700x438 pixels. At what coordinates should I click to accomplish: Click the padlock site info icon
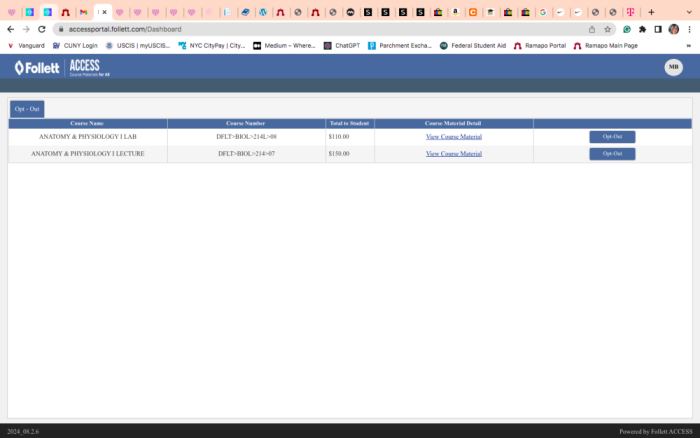61,29
